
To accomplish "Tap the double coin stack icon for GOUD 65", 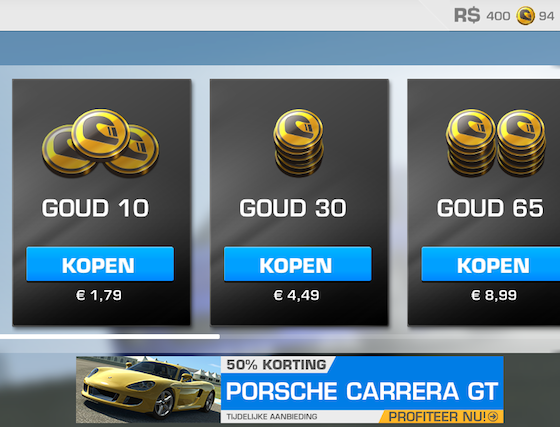I will [496, 143].
